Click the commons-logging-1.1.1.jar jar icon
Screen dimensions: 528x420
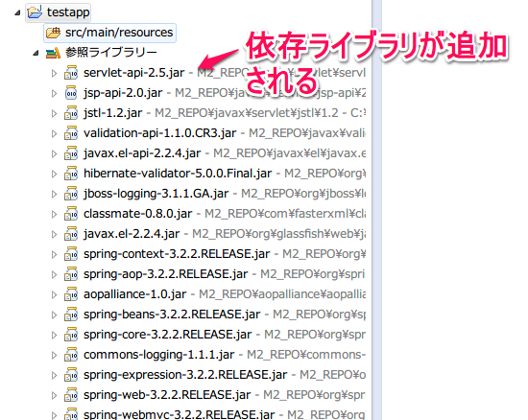tap(71, 355)
